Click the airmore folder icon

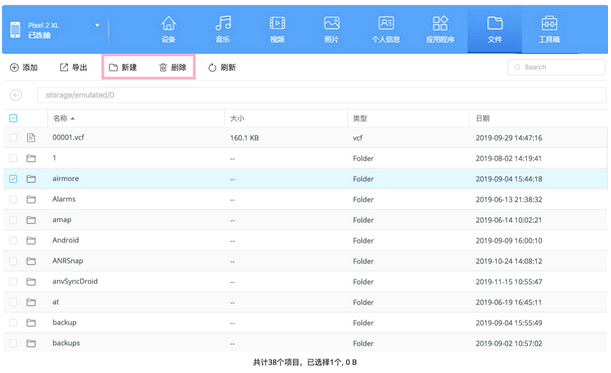[x=31, y=179]
